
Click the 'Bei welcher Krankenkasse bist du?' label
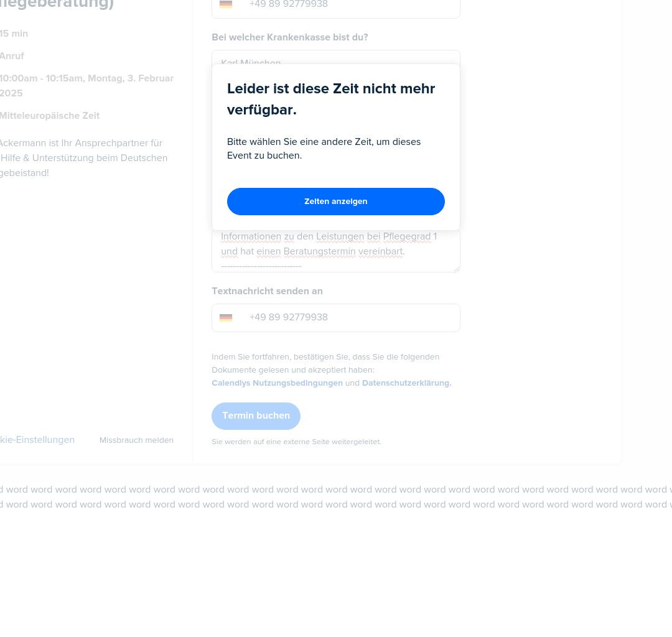point(290,37)
